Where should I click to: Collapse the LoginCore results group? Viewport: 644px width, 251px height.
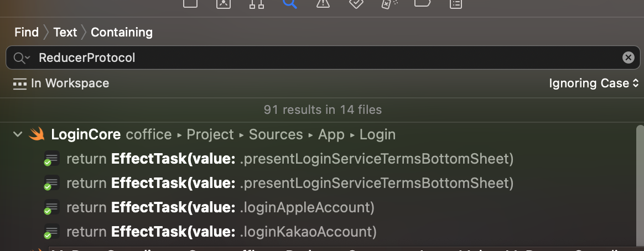tap(18, 134)
